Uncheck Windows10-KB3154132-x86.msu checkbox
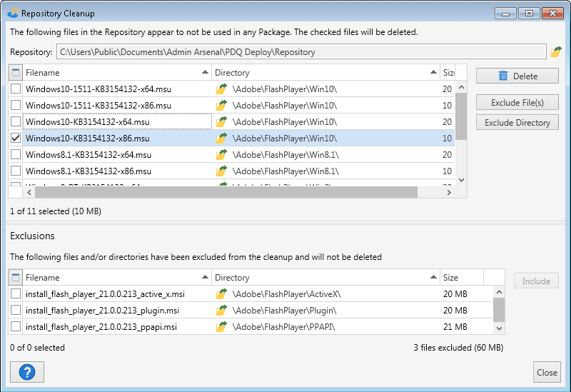This screenshot has height=392, width=571. [x=16, y=138]
